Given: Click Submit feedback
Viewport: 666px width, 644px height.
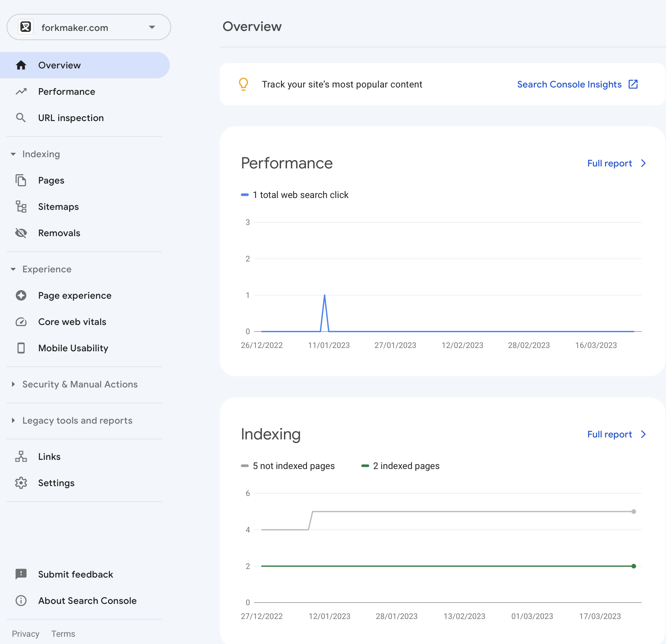Looking at the screenshot, I should [x=75, y=574].
